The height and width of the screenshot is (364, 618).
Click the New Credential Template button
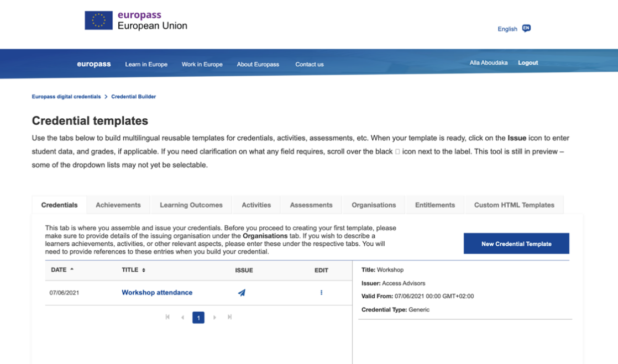click(x=516, y=244)
